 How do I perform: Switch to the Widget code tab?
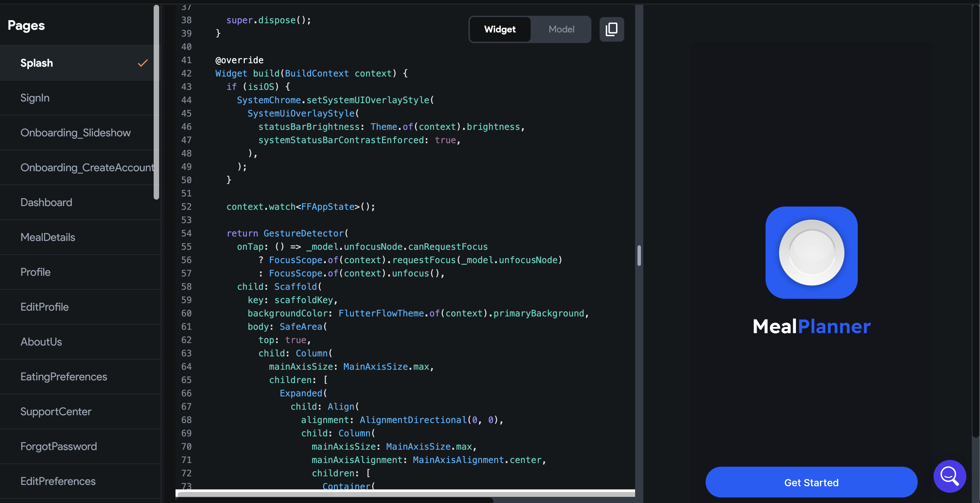[500, 29]
